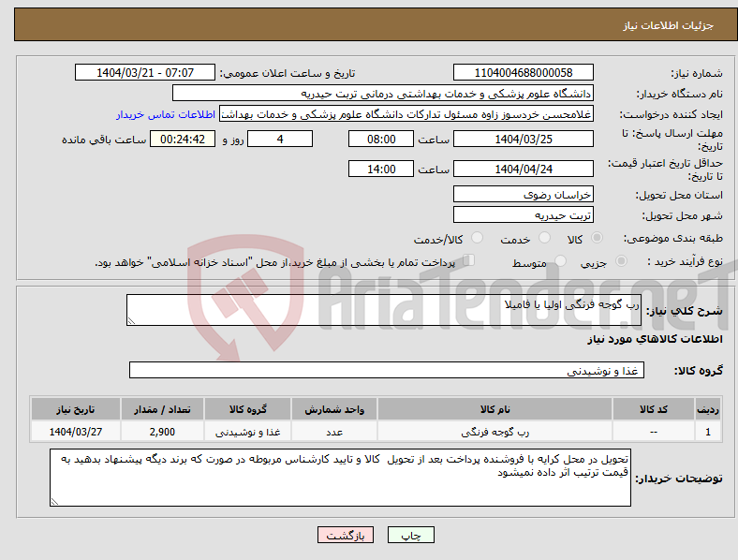Screen dimensions: 738x560
Task: Click the ردیف column header
Action: pyautogui.click(x=708, y=409)
